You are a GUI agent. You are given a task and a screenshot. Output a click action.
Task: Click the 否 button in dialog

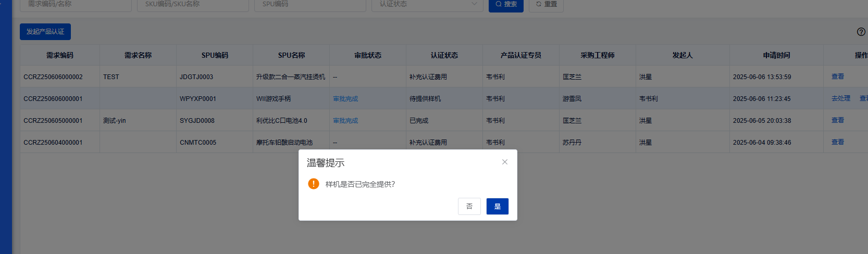point(469,207)
